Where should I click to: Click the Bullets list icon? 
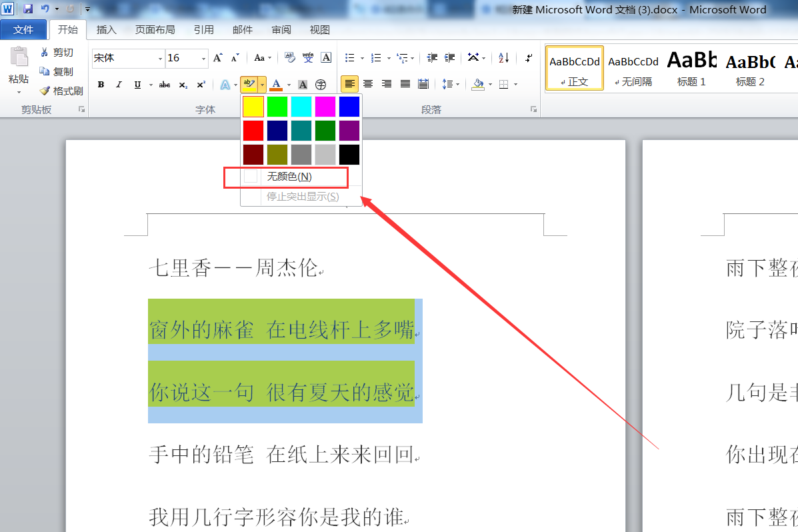349,58
